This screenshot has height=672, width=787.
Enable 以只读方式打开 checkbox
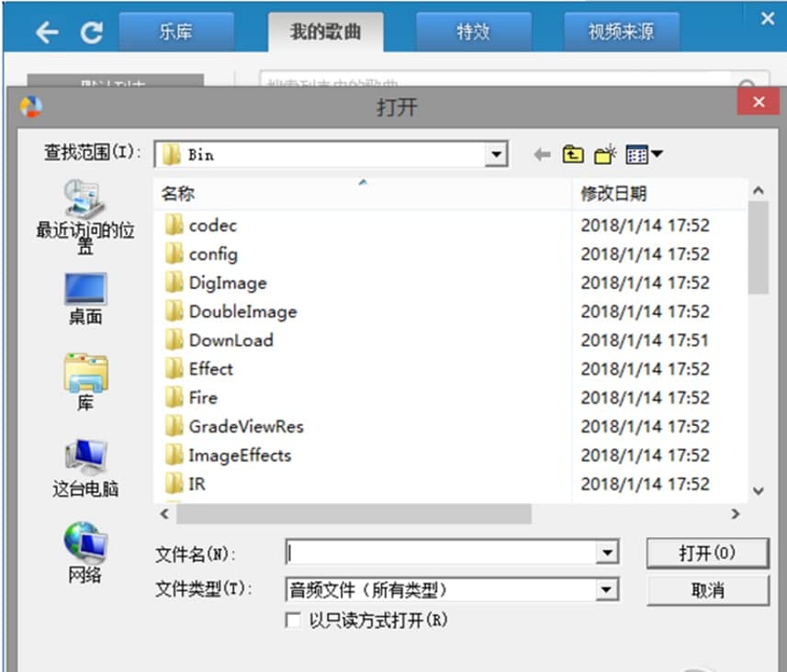[293, 620]
